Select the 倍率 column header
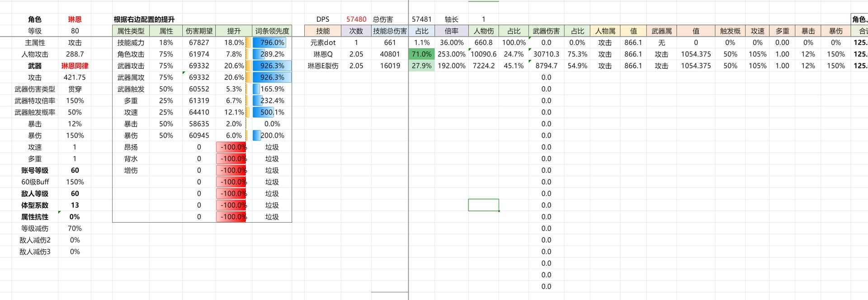The width and height of the screenshot is (868, 300). (451, 31)
